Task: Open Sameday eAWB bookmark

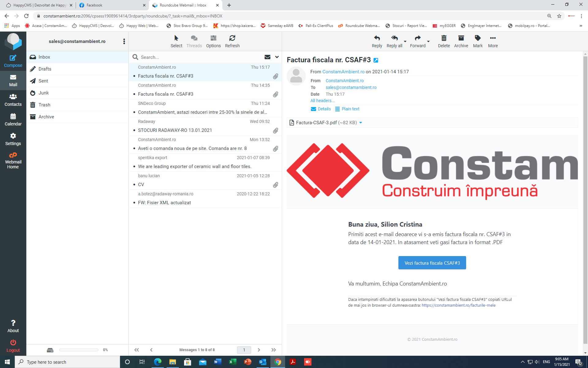Action: point(277,26)
